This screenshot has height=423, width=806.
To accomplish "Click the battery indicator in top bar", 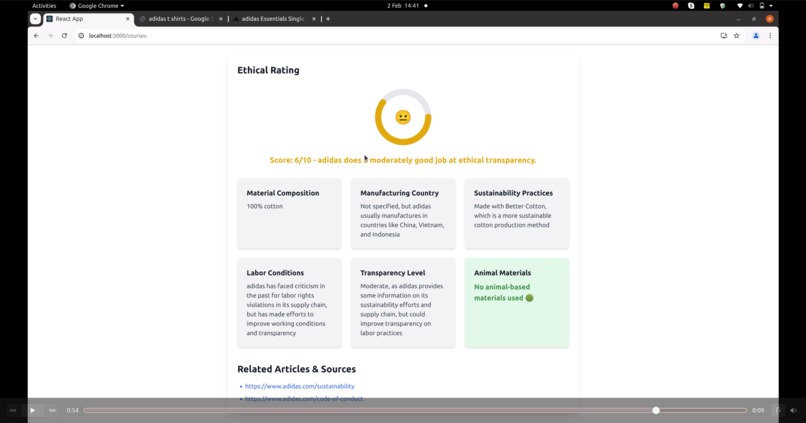I will point(762,6).
